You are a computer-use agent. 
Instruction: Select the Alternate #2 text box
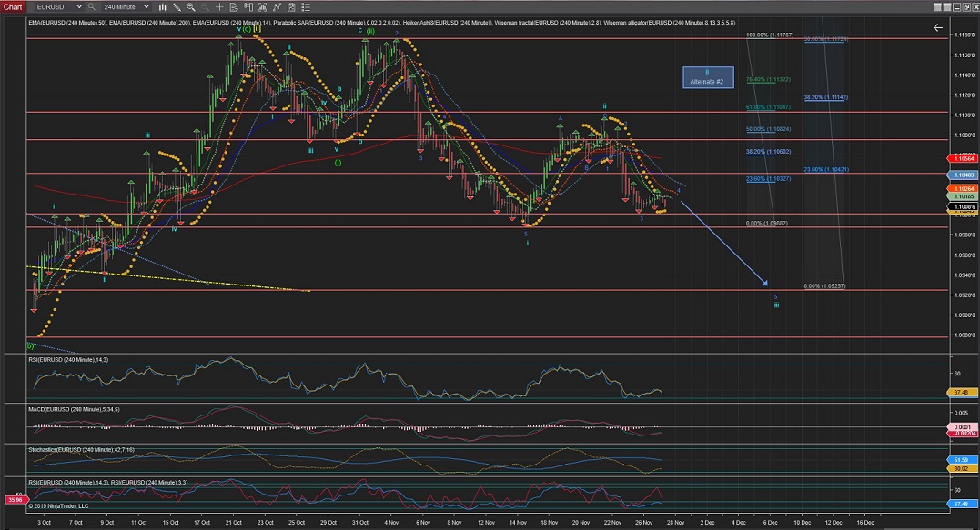707,77
